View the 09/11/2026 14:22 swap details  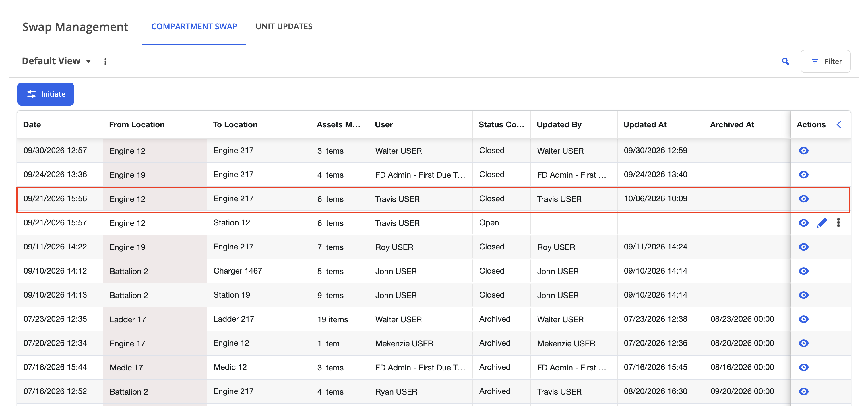pos(803,247)
